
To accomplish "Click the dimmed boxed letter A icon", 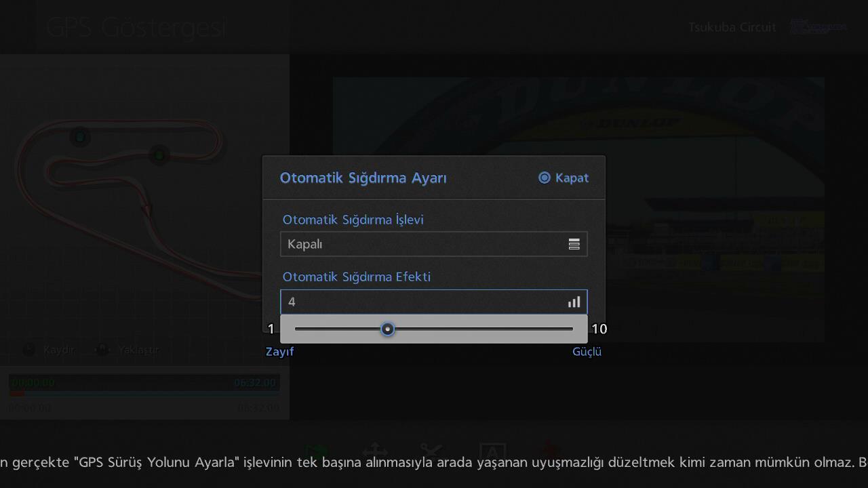I will point(492,452).
